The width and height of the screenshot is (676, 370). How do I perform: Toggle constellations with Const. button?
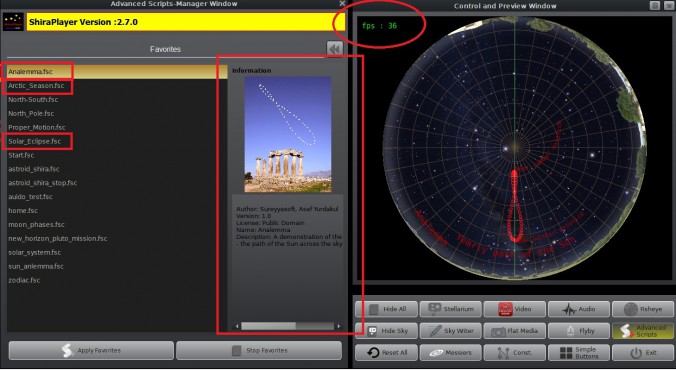click(x=515, y=352)
